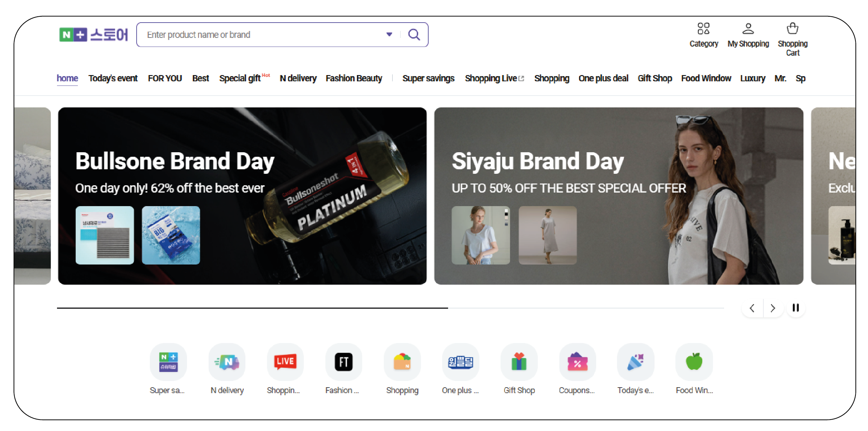Open Coupons percent shortcut icon
Screen dimensions: 868x431
click(x=577, y=362)
